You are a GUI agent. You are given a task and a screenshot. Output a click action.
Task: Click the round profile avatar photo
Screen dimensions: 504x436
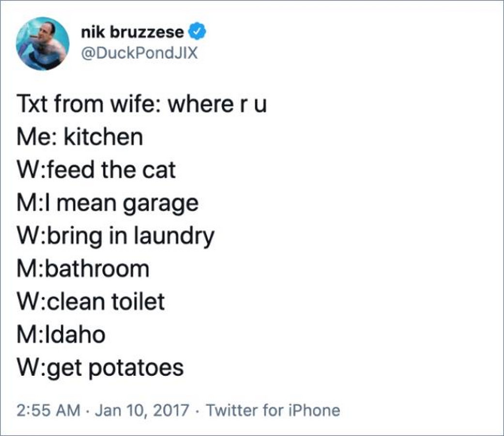pos(43,44)
